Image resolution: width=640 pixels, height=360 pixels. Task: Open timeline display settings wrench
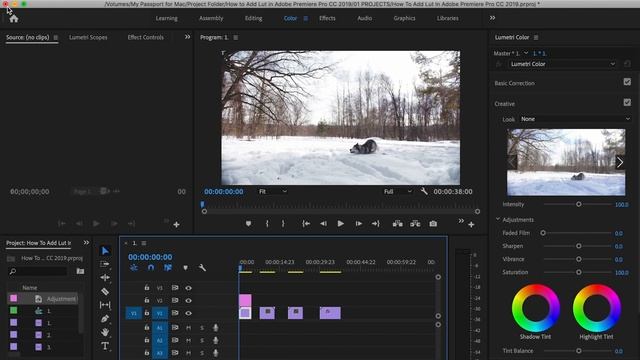[x=202, y=268]
